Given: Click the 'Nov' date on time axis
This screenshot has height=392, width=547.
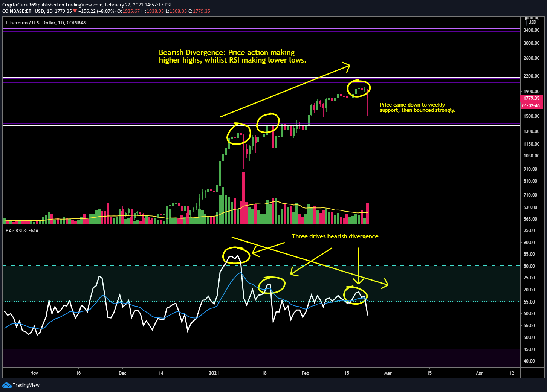Looking at the screenshot, I should click(34, 373).
